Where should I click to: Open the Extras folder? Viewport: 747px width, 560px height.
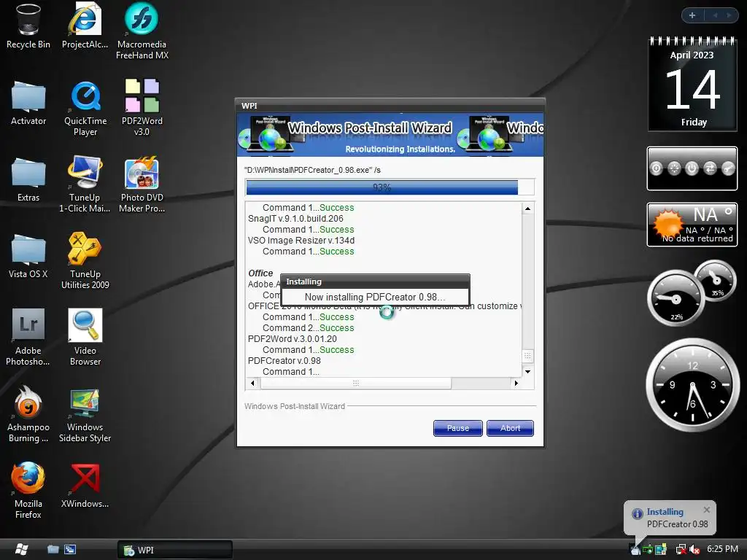pyautogui.click(x=28, y=179)
